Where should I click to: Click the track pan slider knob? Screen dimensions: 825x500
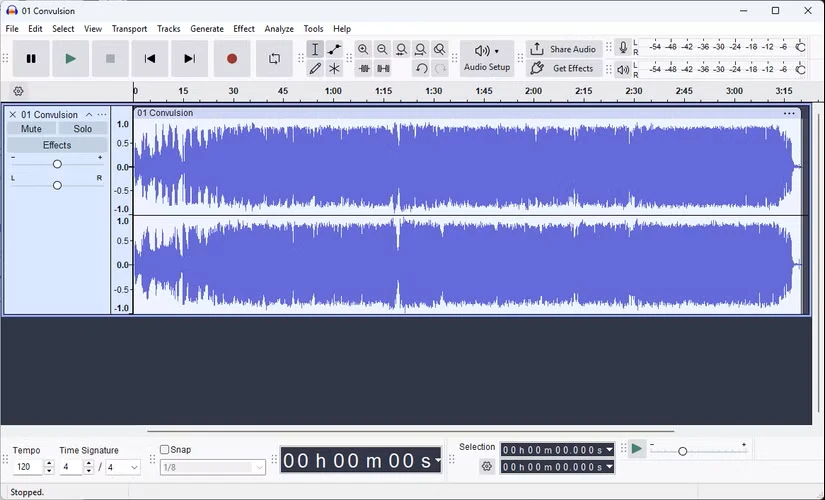(57, 185)
